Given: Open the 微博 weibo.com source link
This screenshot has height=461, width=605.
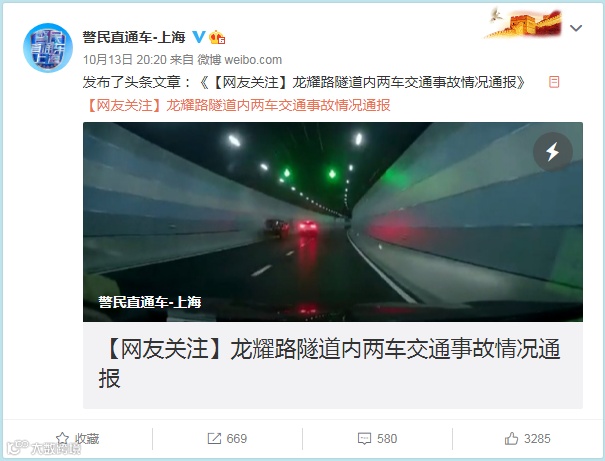Looking at the screenshot, I should [x=240, y=60].
